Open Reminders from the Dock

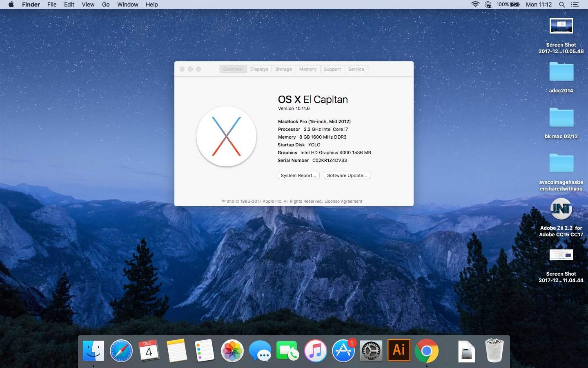(x=205, y=351)
